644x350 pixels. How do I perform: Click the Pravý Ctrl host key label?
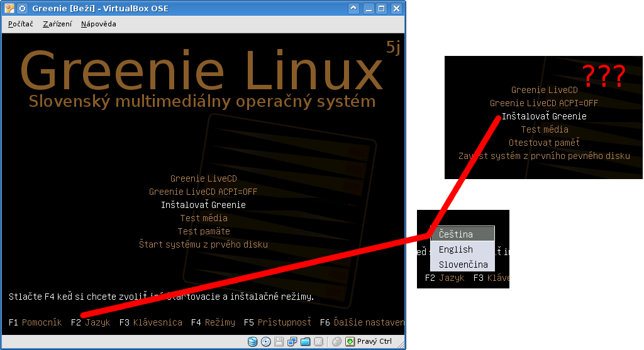click(x=375, y=341)
